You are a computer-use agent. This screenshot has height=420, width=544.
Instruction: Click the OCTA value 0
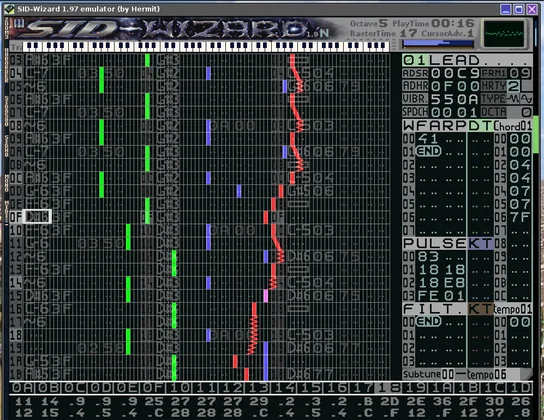(526, 112)
